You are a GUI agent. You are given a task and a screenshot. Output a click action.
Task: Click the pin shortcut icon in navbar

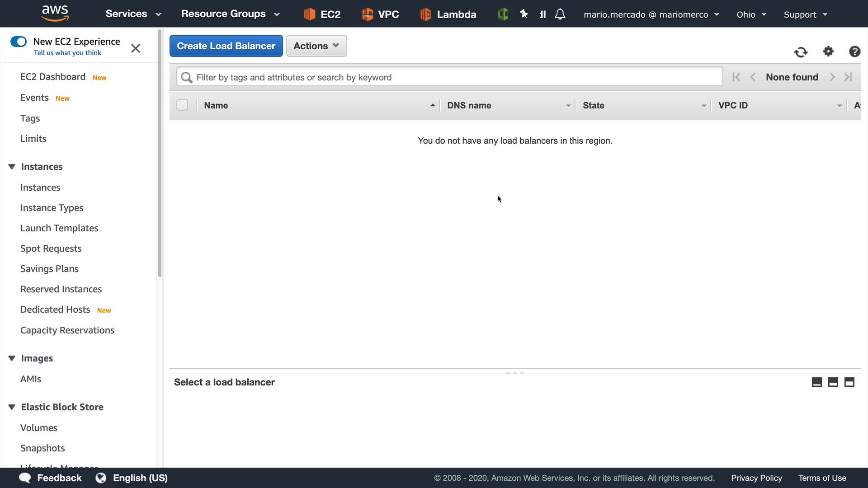pos(524,14)
